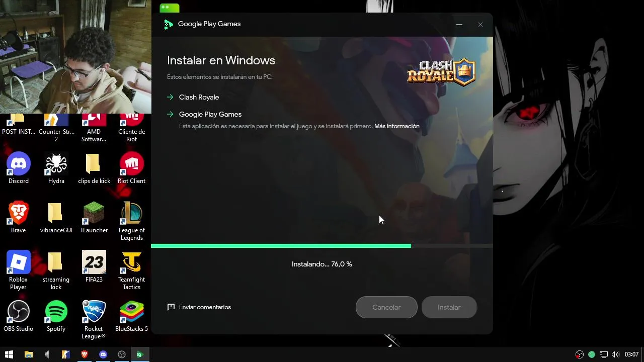Screen dimensions: 644x362
Task: Launch FIFA23 from the desktop
Action: coord(94,266)
